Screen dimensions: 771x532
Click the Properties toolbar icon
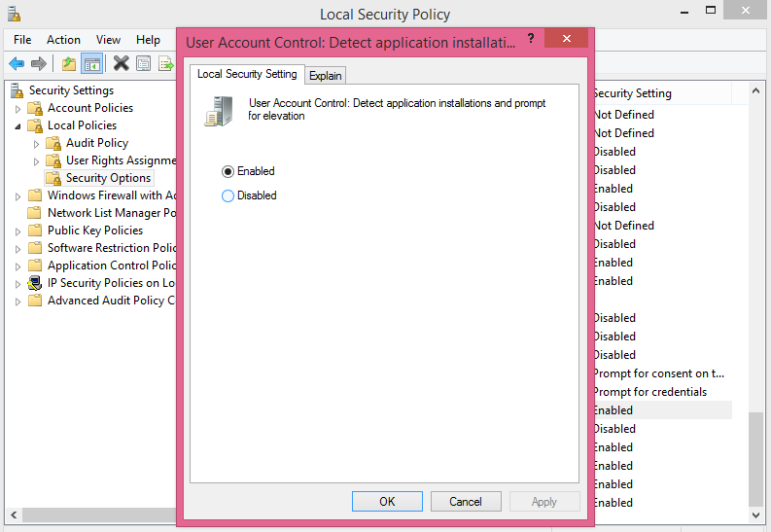click(x=143, y=64)
